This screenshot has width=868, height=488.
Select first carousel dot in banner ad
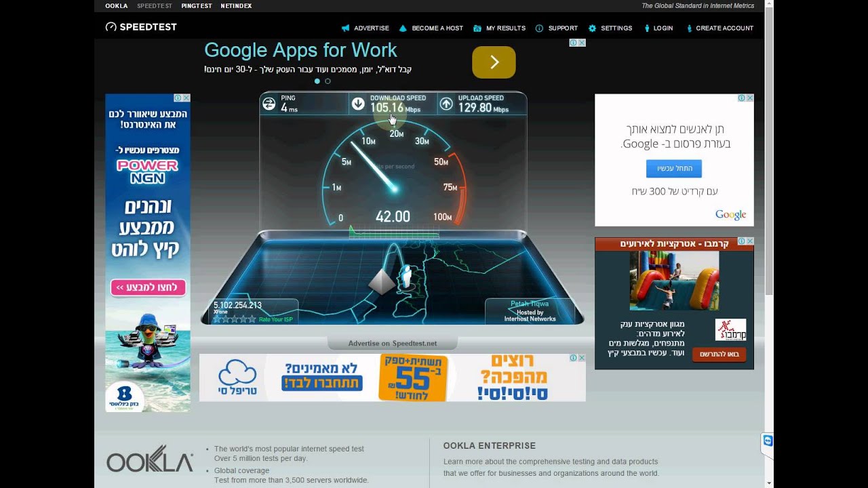(x=317, y=81)
